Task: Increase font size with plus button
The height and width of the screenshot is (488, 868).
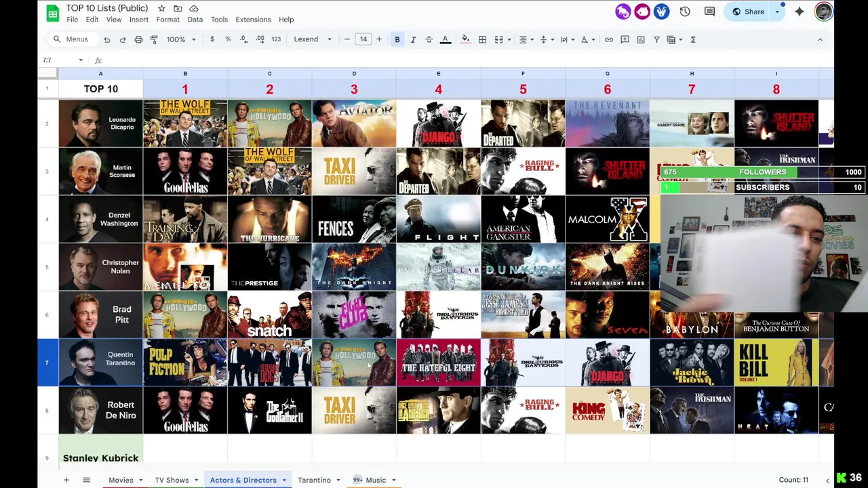Action: [x=379, y=39]
